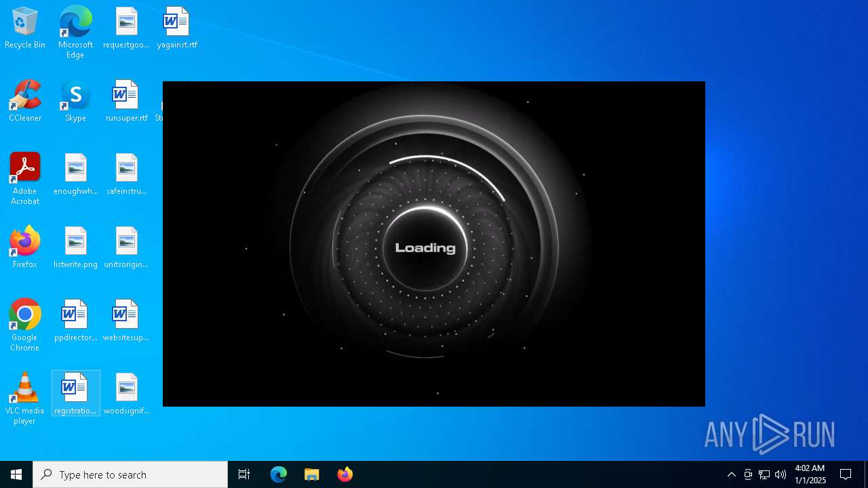Open Firefox from the taskbar
The image size is (868, 488).
[345, 474]
